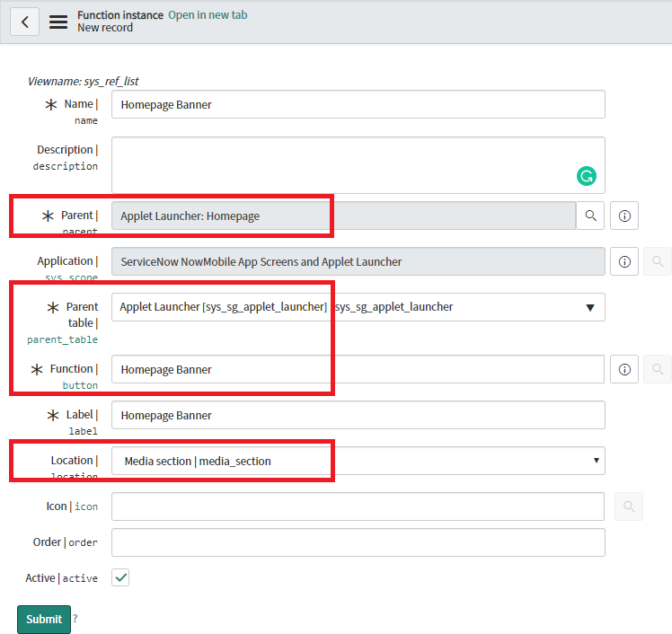Image resolution: width=672 pixels, height=634 pixels.
Task: Open in new tab link
Action: [x=208, y=15]
